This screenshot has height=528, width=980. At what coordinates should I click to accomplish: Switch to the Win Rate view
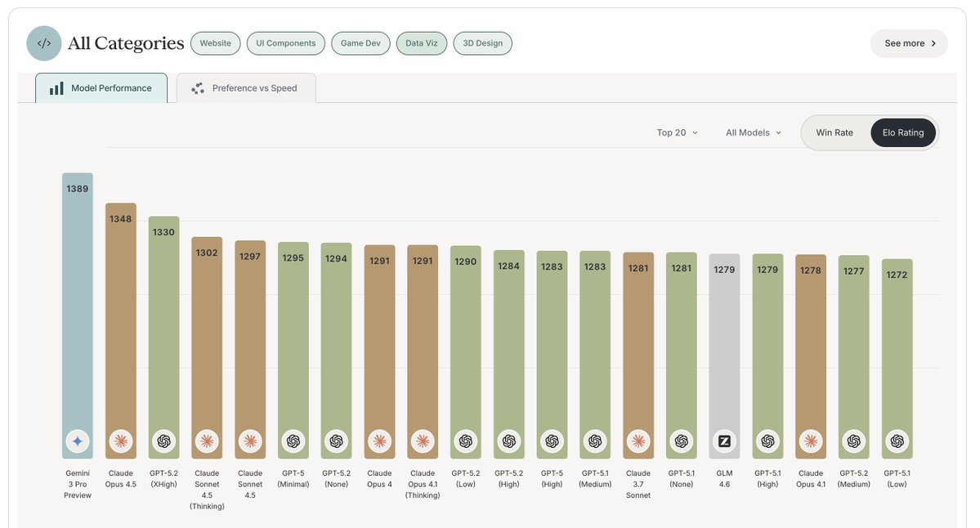click(x=835, y=132)
